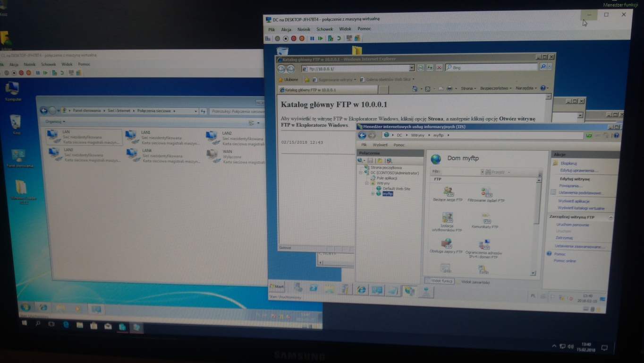Select Strona początkowa tree item
This screenshot has height=363, width=644.
386,167
